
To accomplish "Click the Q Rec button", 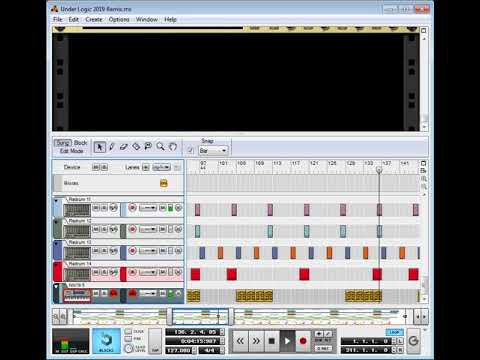I will pos(323,348).
